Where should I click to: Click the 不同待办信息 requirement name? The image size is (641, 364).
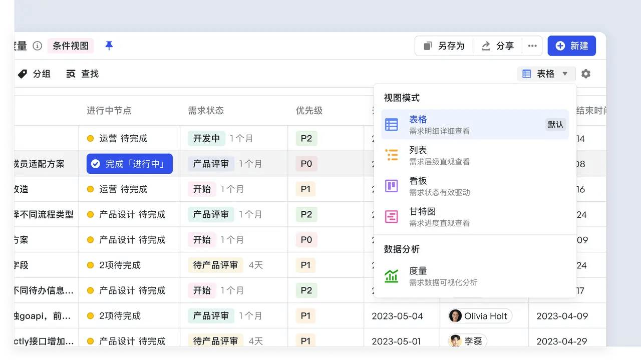coord(44,290)
